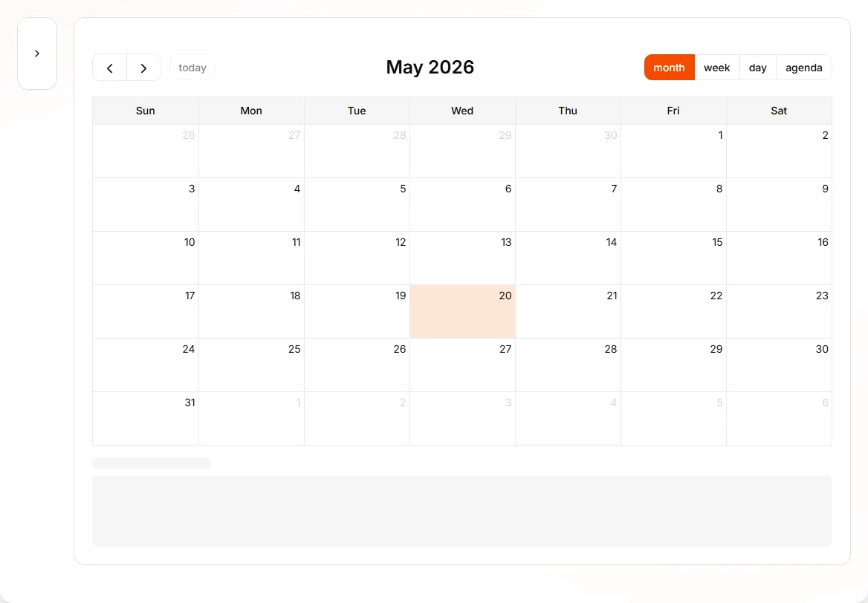Screen dimensions: 868x603
Task: Expand the collapsed sidebar chevron
Action: pyautogui.click(x=37, y=53)
